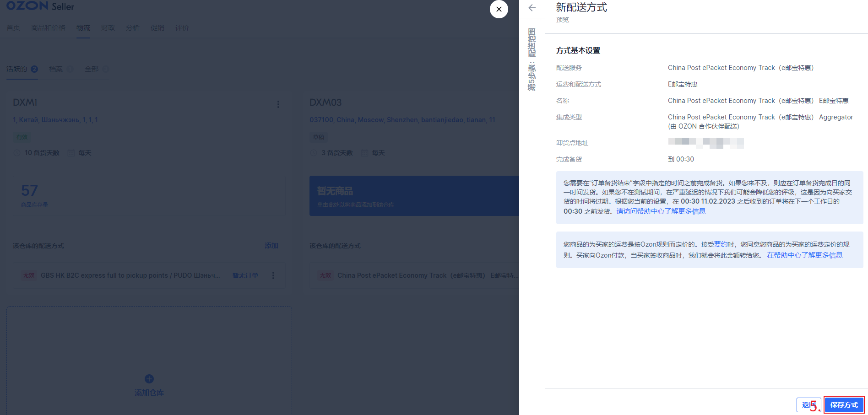This screenshot has width=868, height=415.
Task: Click the plus icon to add a warehouse
Action: pos(149,379)
